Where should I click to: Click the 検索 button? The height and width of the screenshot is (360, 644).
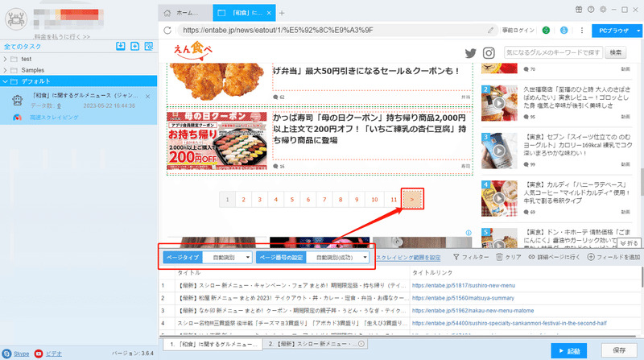615,52
